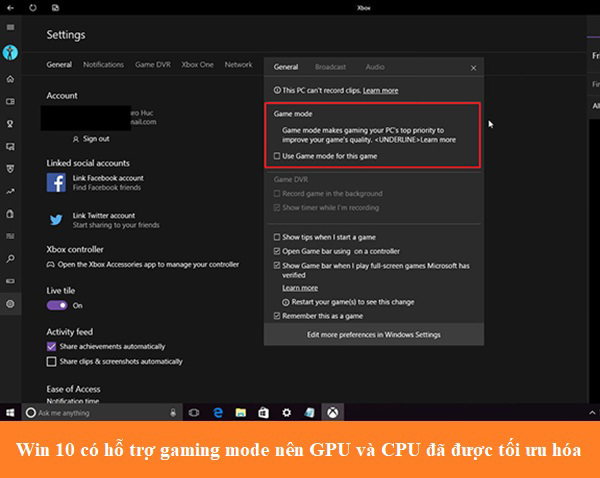Image resolution: width=600 pixels, height=478 pixels.
Task: Open Xbox app from the Windows taskbar
Action: [334, 412]
